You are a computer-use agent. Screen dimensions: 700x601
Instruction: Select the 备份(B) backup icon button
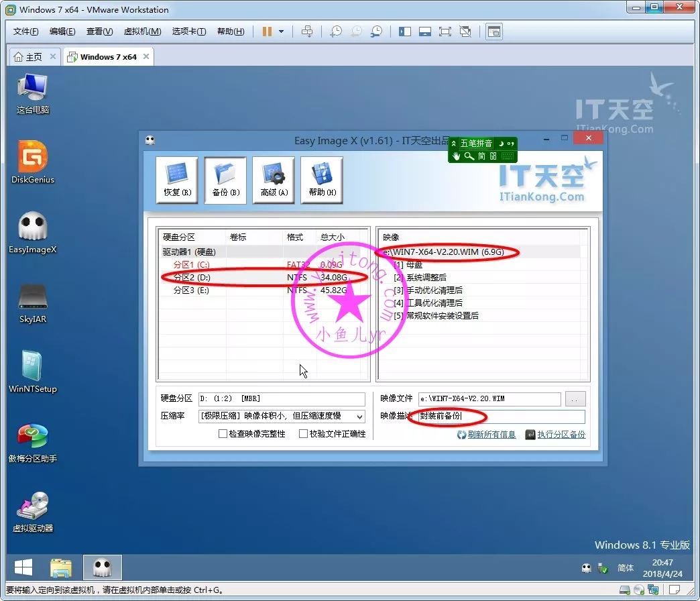(x=225, y=180)
